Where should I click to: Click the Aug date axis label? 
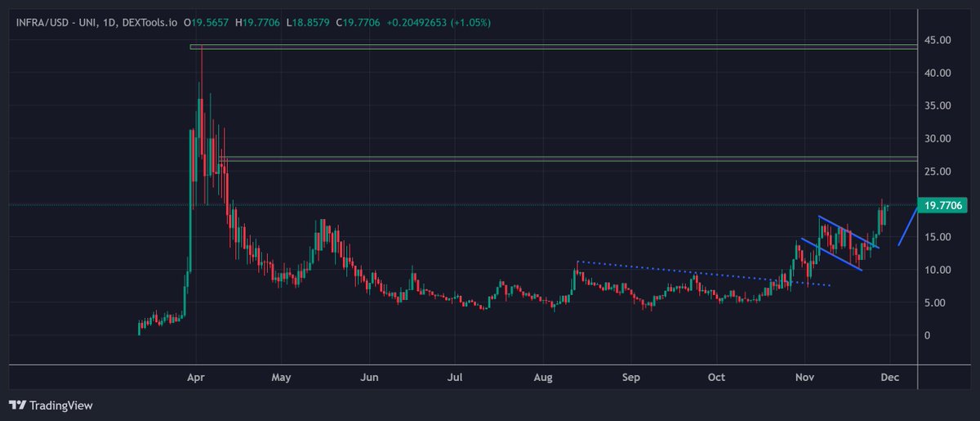[543, 378]
